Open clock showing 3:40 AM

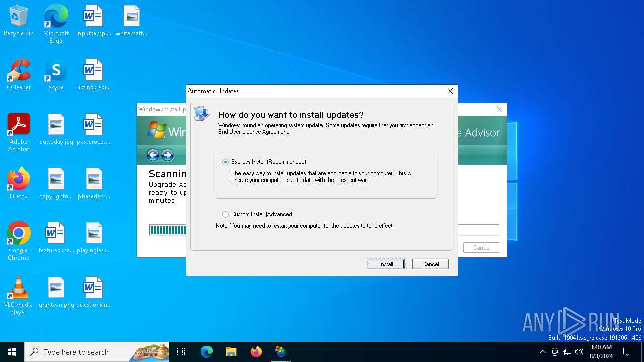tap(601, 352)
